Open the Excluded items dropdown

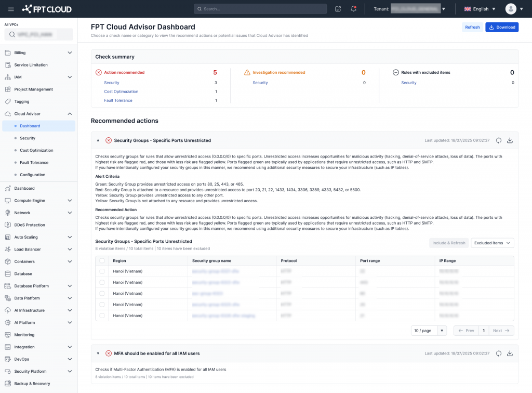tap(492, 243)
